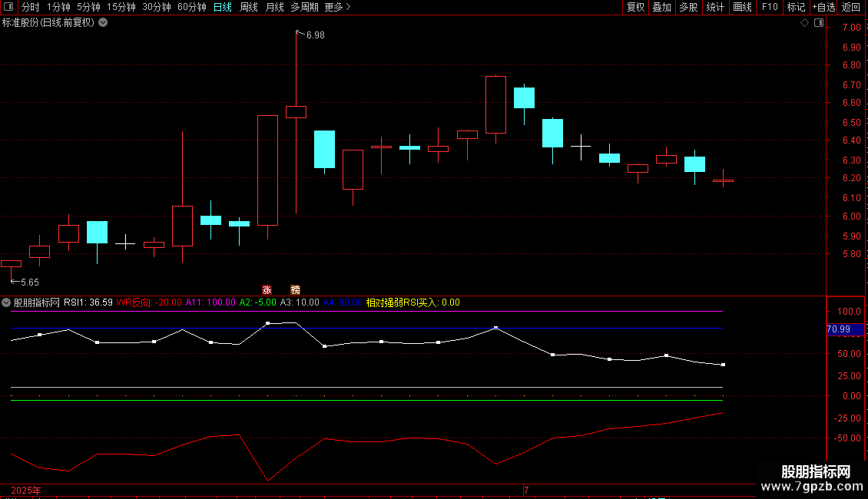
Task: Open the 多周期 multi-period view
Action: click(304, 7)
